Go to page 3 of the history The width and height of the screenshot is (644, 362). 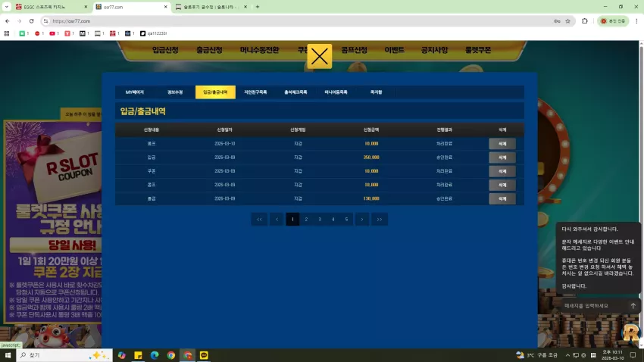click(x=320, y=219)
